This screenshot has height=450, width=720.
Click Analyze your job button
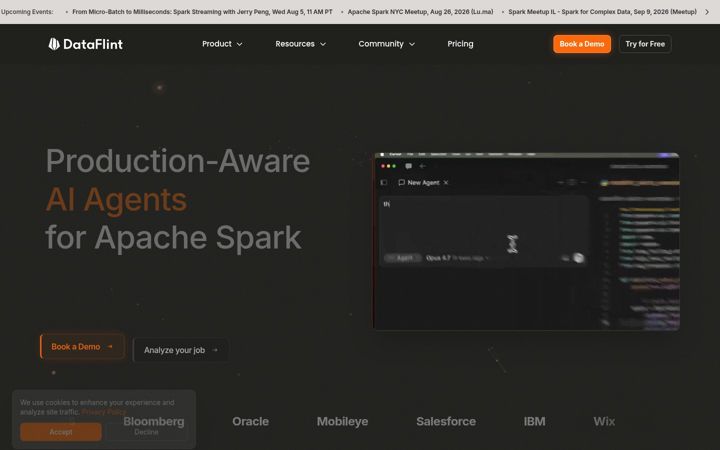pyautogui.click(x=181, y=350)
